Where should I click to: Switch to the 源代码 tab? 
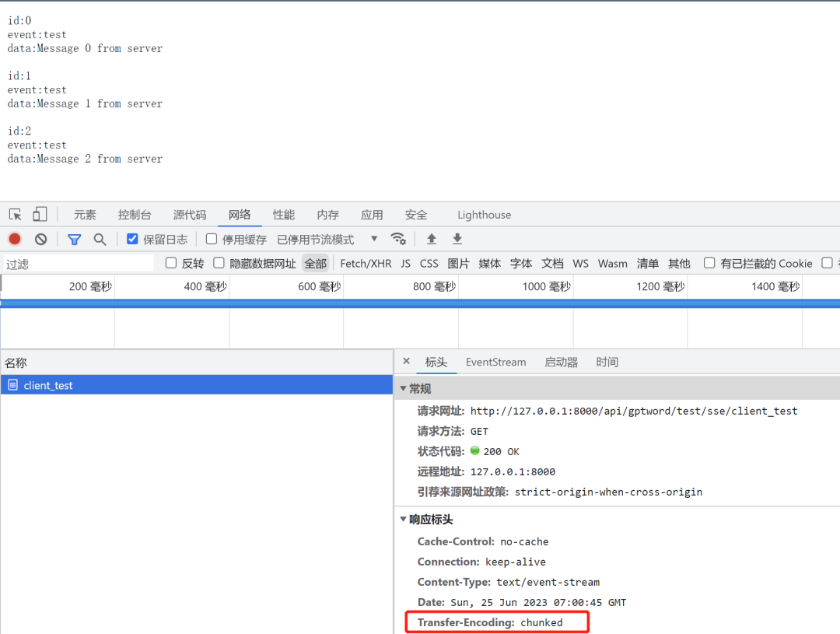(x=190, y=215)
